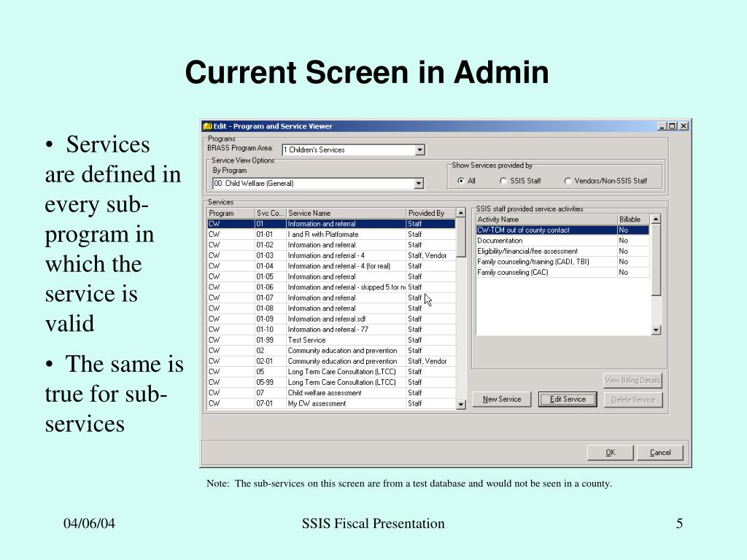Select 'Child welfare assessment' row

pyautogui.click(x=332, y=393)
